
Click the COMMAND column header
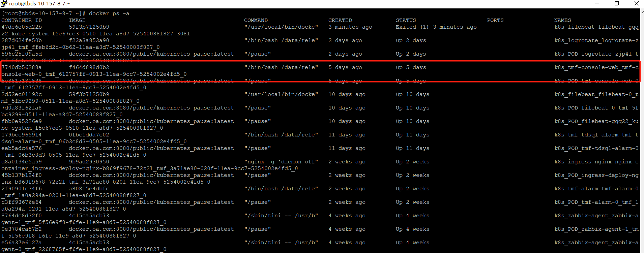[x=256, y=20]
